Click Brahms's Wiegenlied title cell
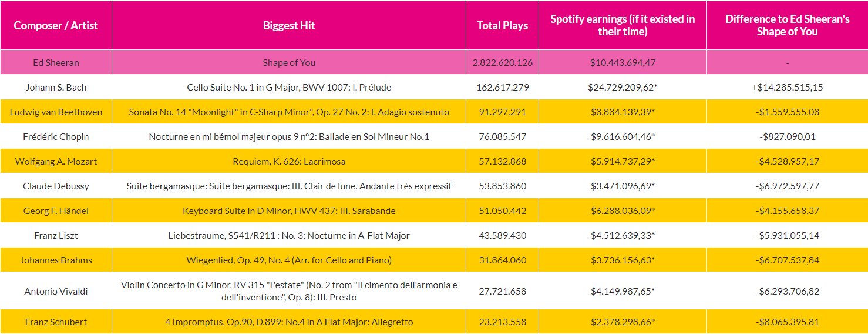The height and width of the screenshot is (334, 868). [289, 260]
